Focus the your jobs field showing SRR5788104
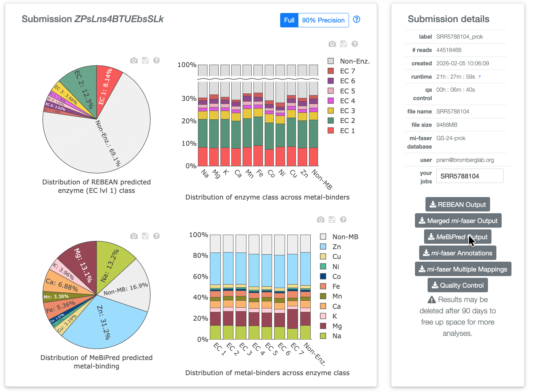This screenshot has height=392, width=535. 470,176
